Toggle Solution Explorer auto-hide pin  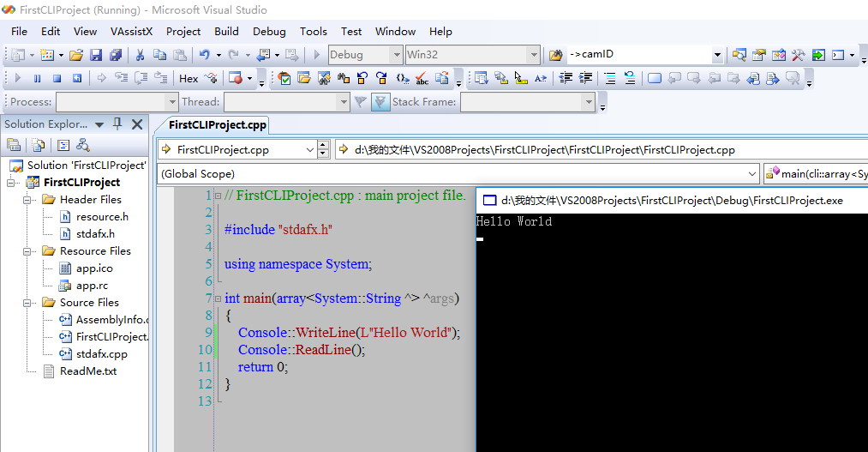[117, 124]
